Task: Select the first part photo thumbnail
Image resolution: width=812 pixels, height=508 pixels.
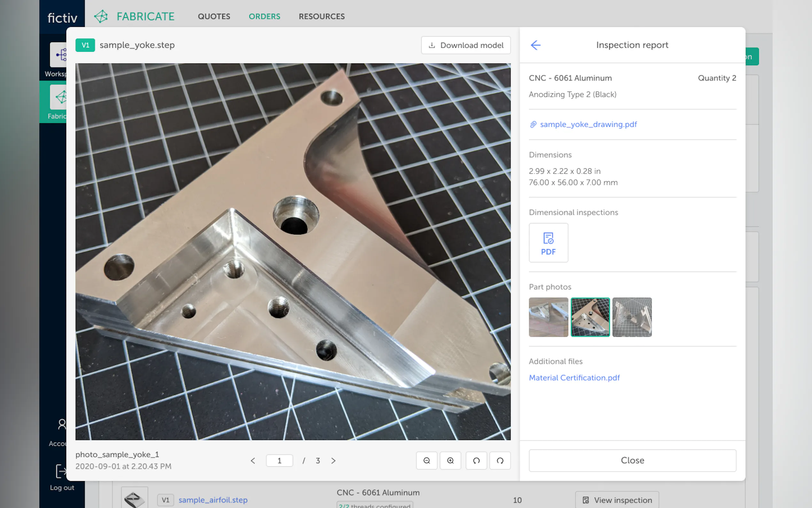Action: click(x=548, y=317)
